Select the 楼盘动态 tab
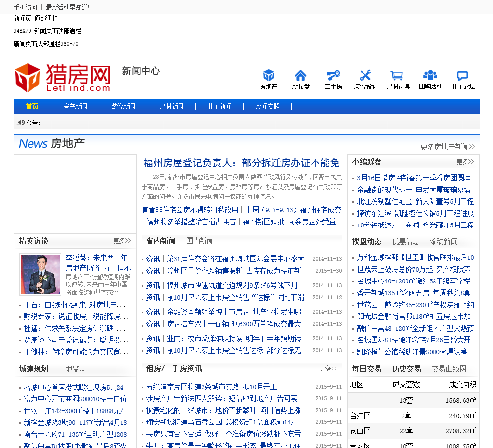This screenshot has width=493, height=448. pyautogui.click(x=367, y=241)
